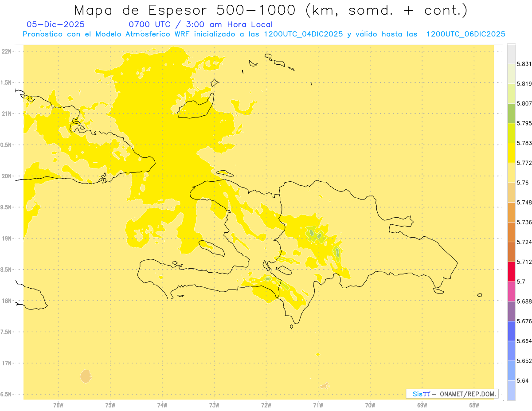Click the purple swatch between 5.676 and 5.688

(x=511, y=311)
